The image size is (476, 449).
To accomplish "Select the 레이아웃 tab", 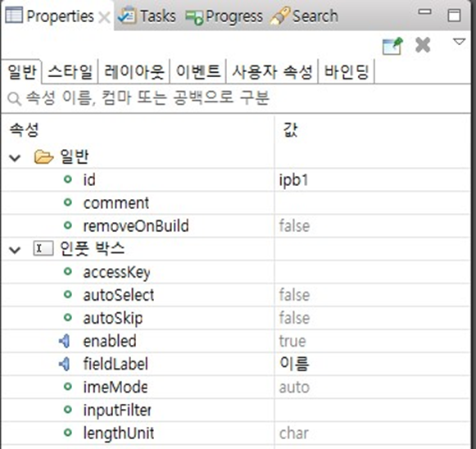I will [x=134, y=71].
